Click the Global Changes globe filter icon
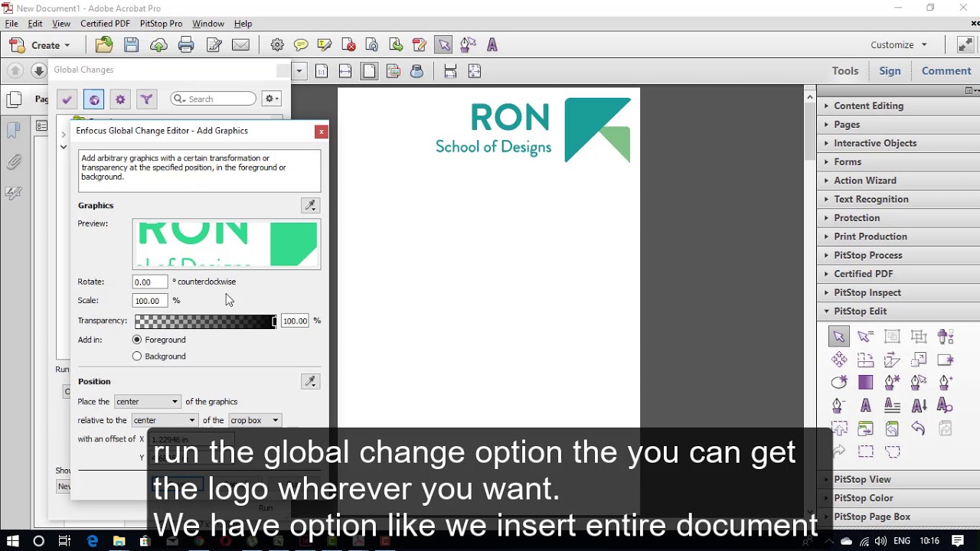This screenshot has width=980, height=551. pos(93,99)
